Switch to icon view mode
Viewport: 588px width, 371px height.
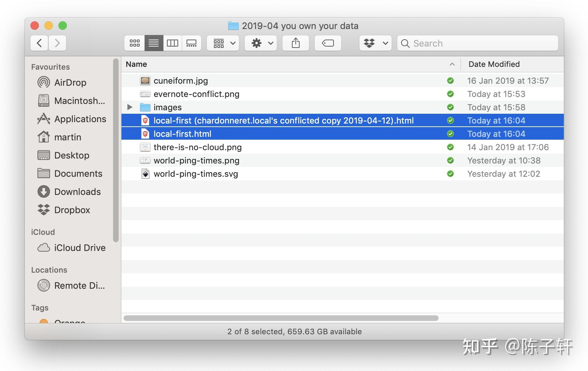coord(135,43)
